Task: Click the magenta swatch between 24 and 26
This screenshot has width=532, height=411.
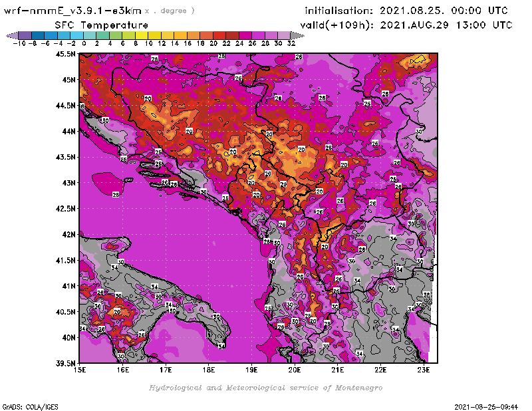Action: pos(245,35)
